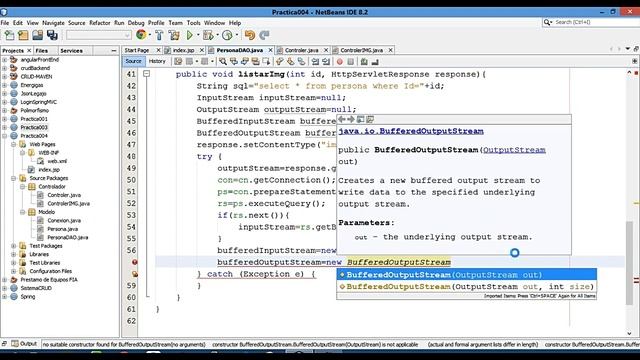Open the project configuration combo box
The height and width of the screenshot is (360, 640).
[x=98, y=36]
